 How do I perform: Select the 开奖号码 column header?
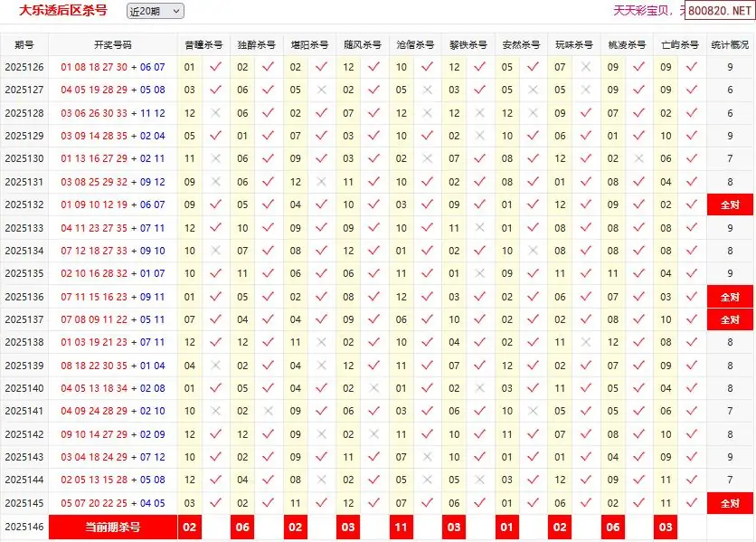pos(113,44)
